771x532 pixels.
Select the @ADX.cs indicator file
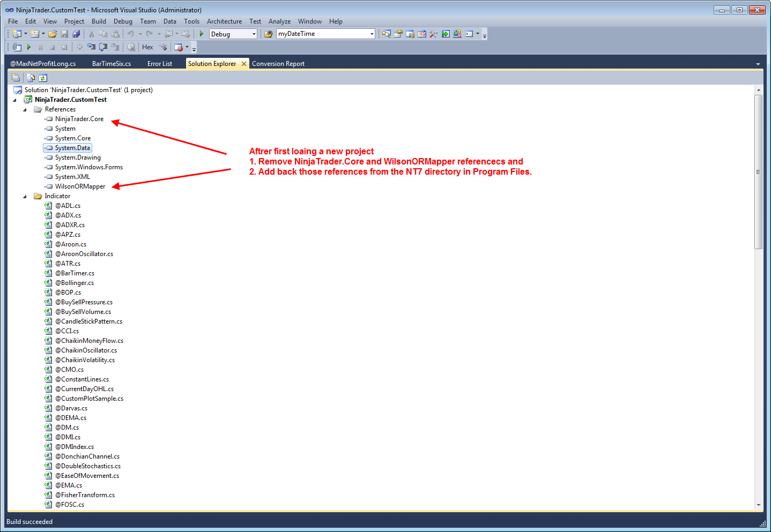click(x=68, y=215)
